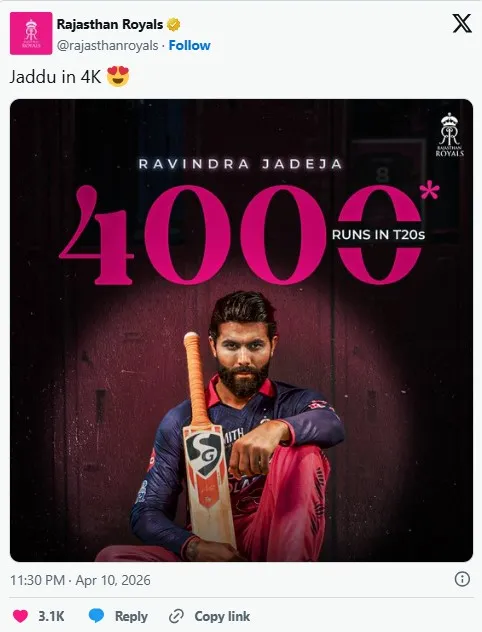Click the 3.1K likes count

pyautogui.click(x=51, y=616)
